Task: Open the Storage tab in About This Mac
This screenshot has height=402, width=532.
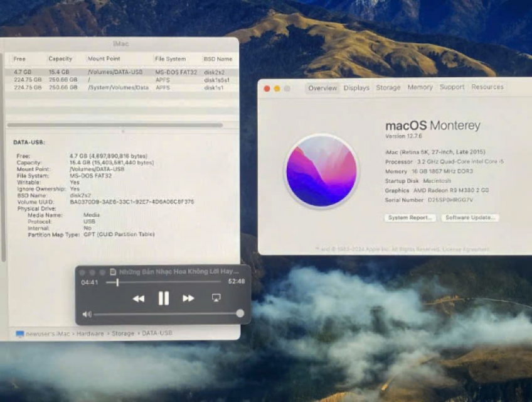Action: pos(388,88)
